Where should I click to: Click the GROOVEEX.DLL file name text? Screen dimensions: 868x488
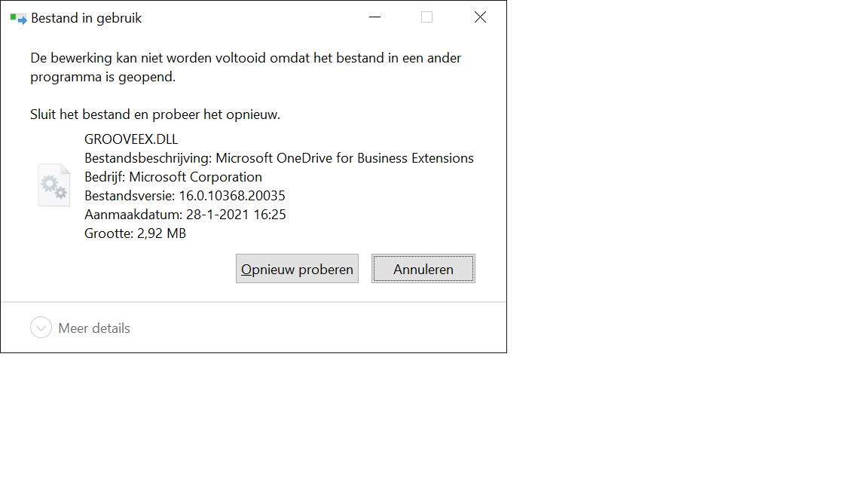(x=131, y=139)
